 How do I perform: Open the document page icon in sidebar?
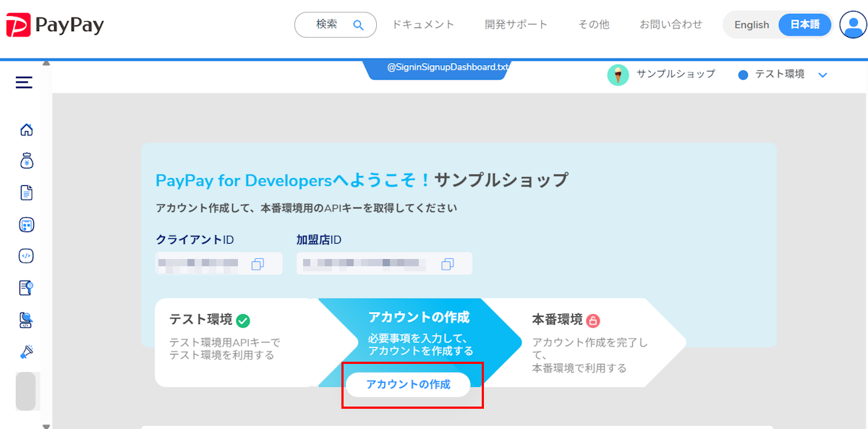(26, 192)
